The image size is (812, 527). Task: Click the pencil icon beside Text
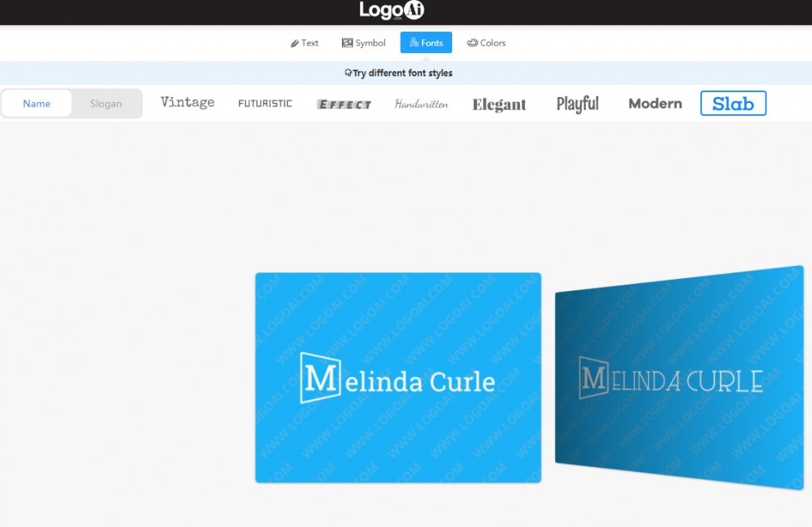pos(295,43)
